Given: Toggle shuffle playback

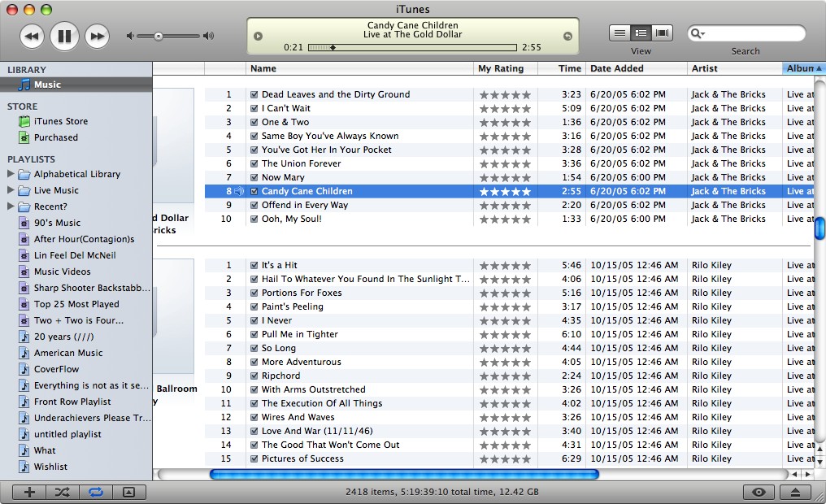Looking at the screenshot, I should [x=62, y=493].
